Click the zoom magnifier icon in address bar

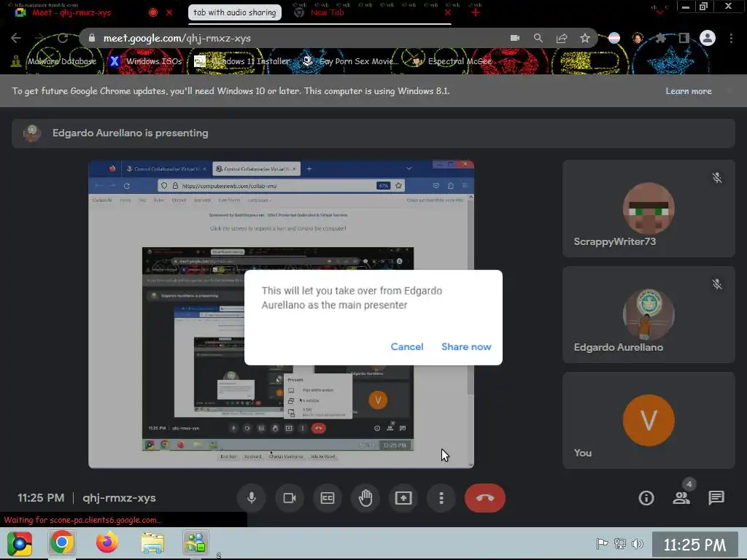coord(538,38)
